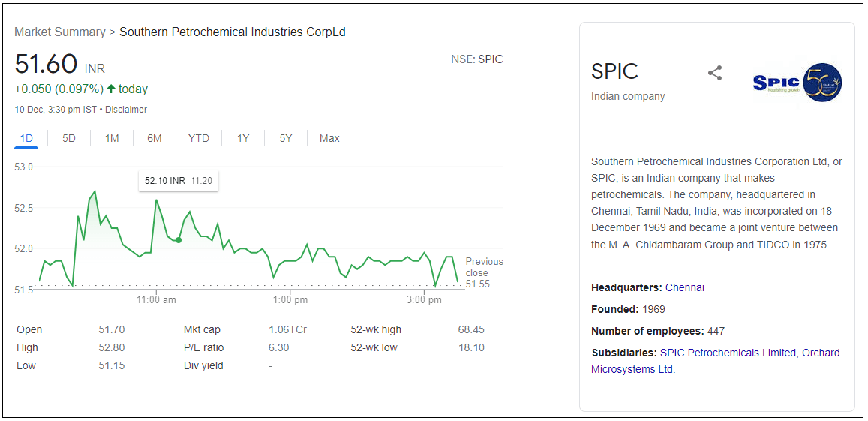The width and height of the screenshot is (868, 421).
Task: Click the 52-wk high value 68.45
Action: [x=471, y=329]
